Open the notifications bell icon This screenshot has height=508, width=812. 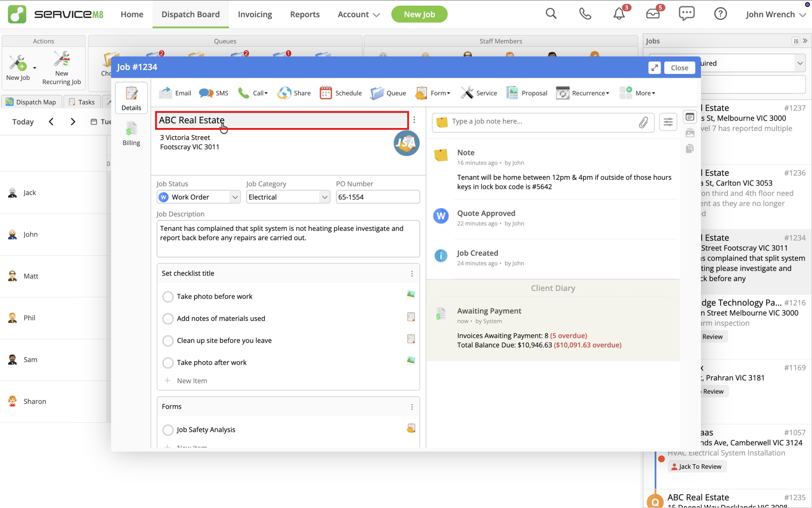pos(619,14)
